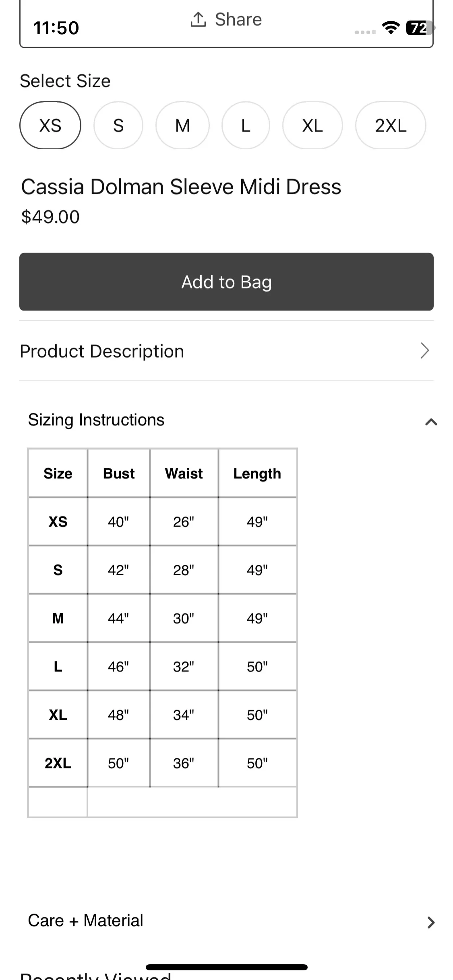Collapse Sizing Instructions with the up chevron
The width and height of the screenshot is (453, 980).
coord(431,422)
